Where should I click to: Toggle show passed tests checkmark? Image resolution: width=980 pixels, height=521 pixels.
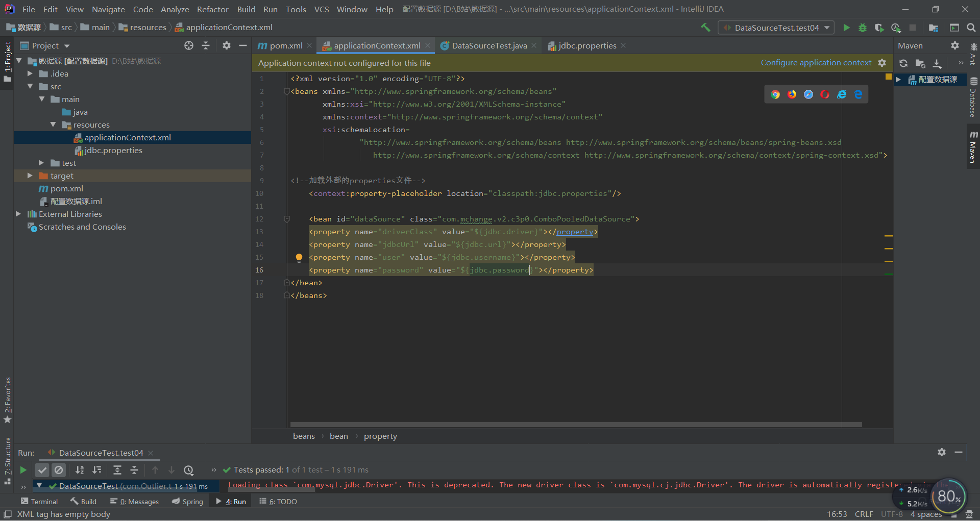(x=42, y=470)
